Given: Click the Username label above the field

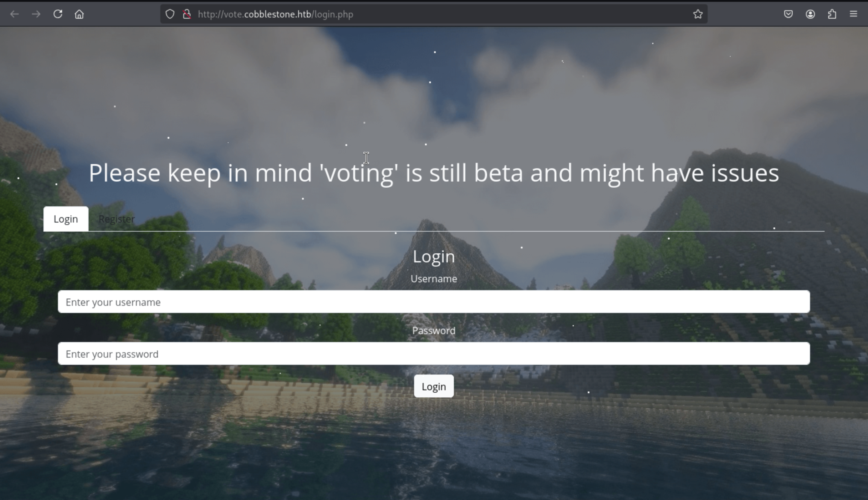Looking at the screenshot, I should 434,279.
